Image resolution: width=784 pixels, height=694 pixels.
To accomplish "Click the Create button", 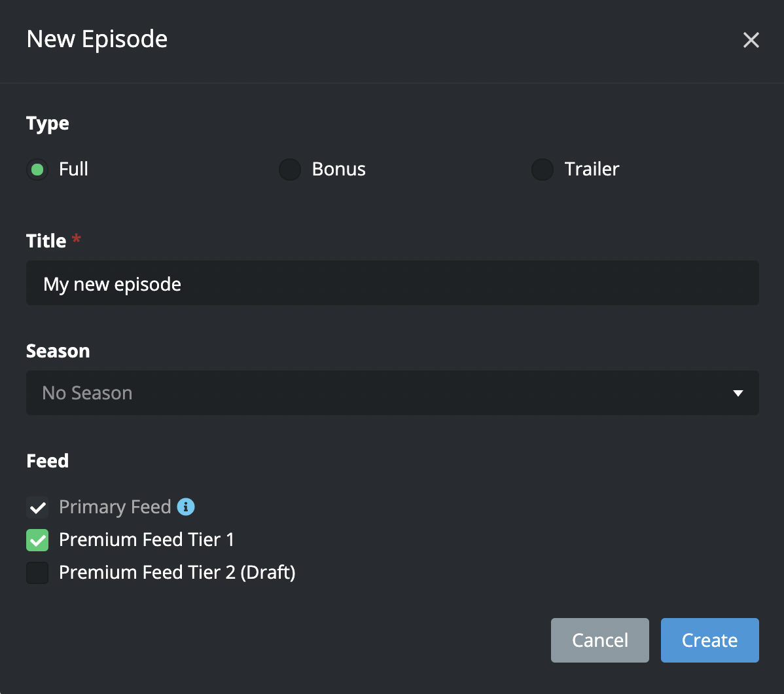I will (709, 640).
